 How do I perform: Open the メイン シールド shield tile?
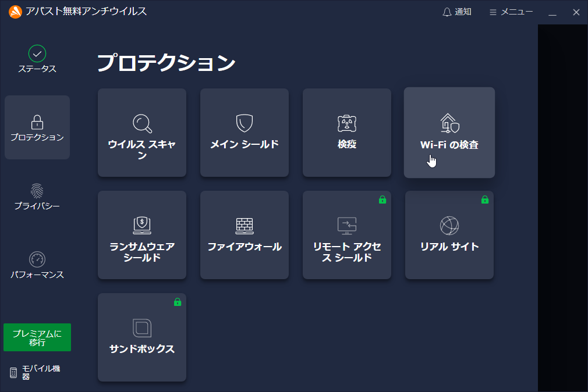pos(244,132)
